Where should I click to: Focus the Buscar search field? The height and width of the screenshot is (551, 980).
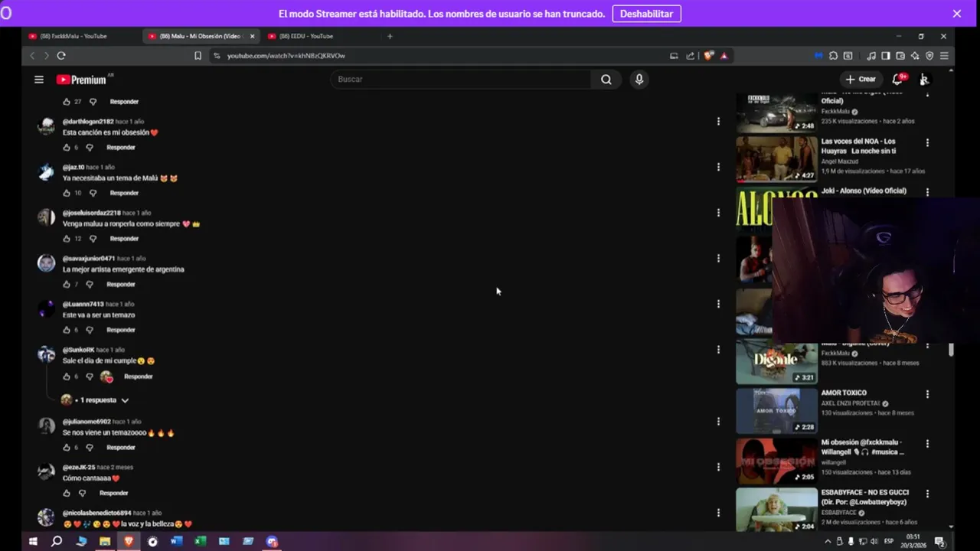[461, 80]
